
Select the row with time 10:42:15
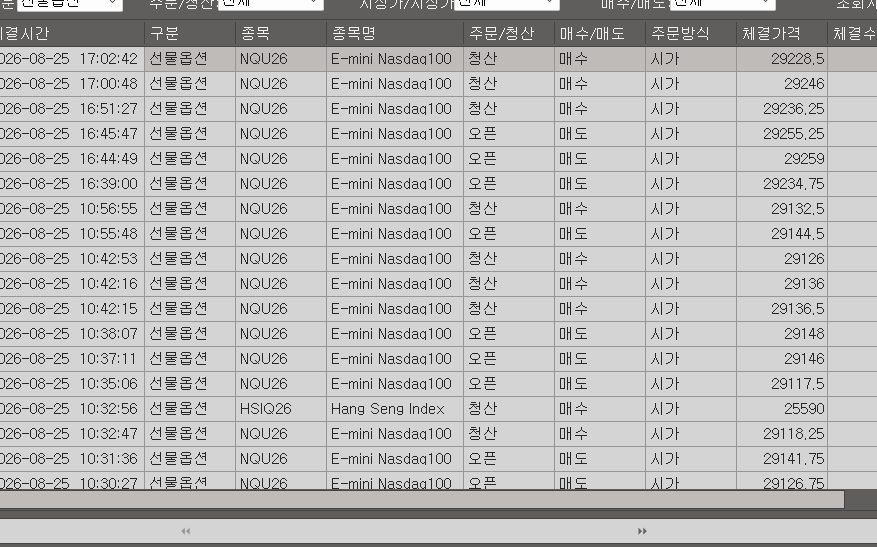pos(438,309)
